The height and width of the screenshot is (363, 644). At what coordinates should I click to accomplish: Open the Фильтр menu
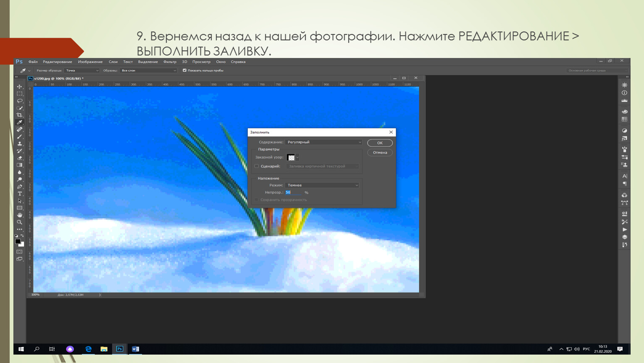(170, 62)
